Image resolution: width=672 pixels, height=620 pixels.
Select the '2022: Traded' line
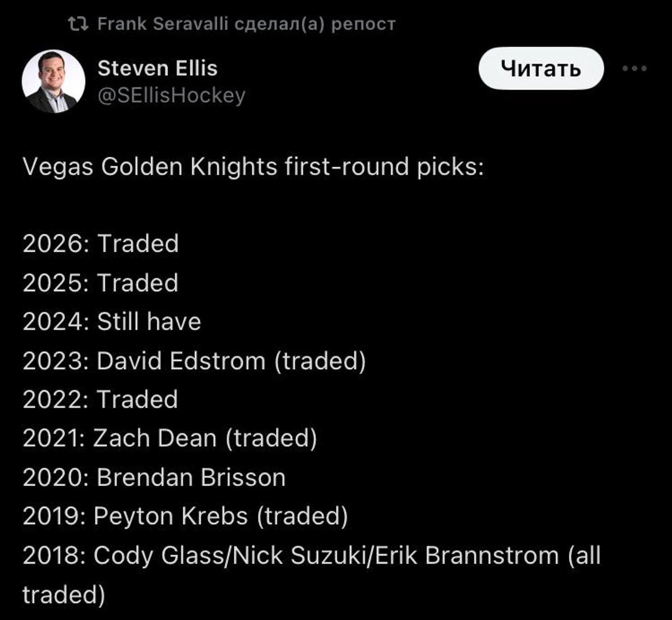100,399
